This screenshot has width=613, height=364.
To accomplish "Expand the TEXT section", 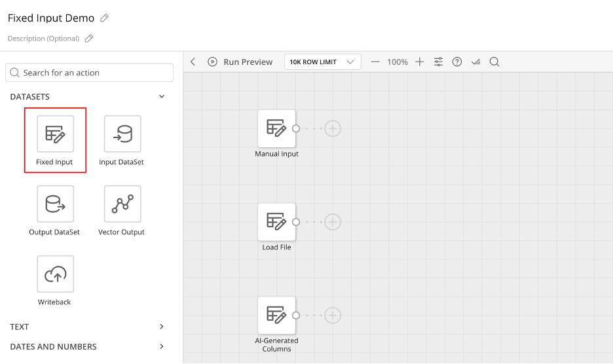I will (162, 327).
